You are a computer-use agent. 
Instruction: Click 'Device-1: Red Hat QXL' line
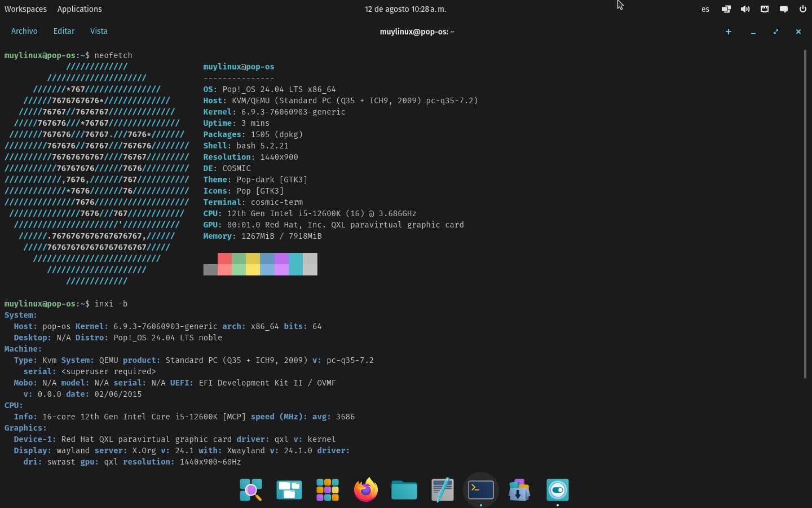coord(175,439)
